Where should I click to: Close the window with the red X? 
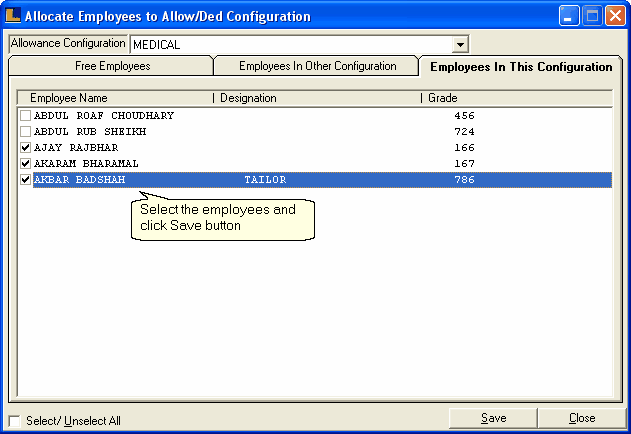(615, 16)
